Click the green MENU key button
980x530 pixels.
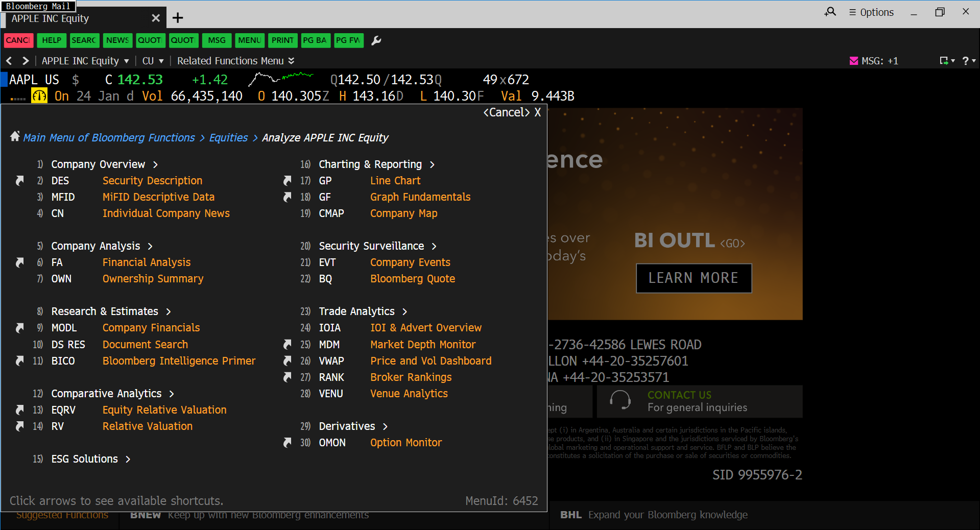point(250,40)
